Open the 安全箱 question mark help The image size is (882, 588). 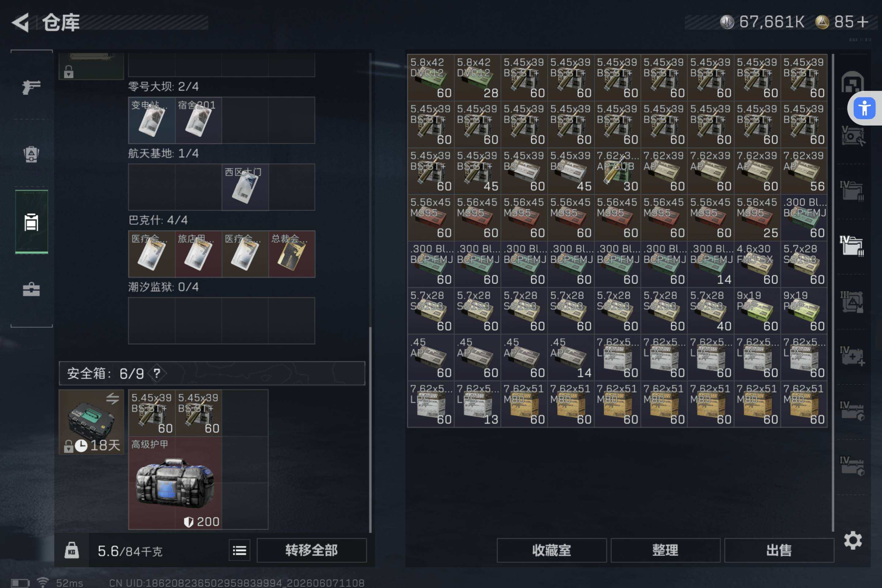click(x=157, y=373)
